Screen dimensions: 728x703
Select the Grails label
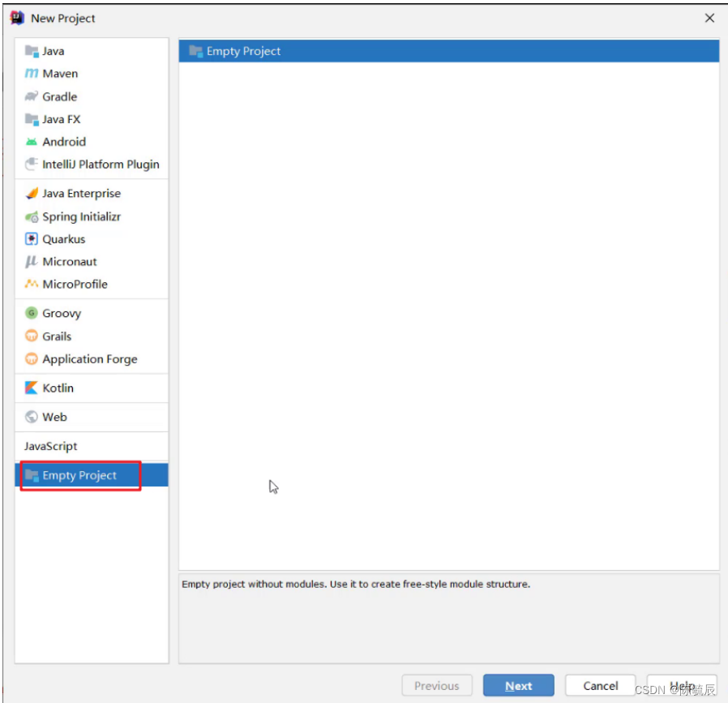(x=57, y=336)
